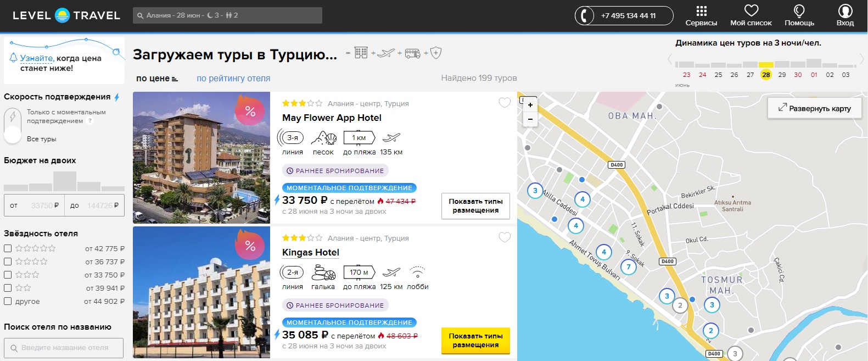Click the hotel name search field

(64, 348)
